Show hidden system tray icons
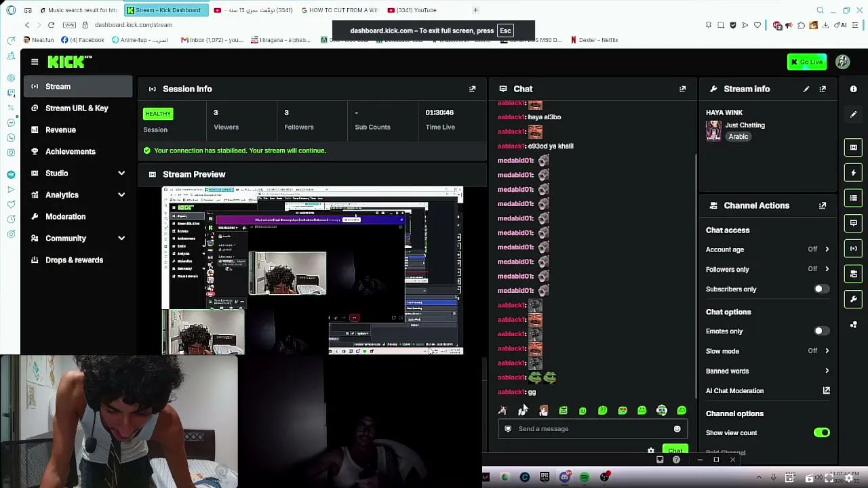This screenshot has width=868, height=488. pos(759,477)
